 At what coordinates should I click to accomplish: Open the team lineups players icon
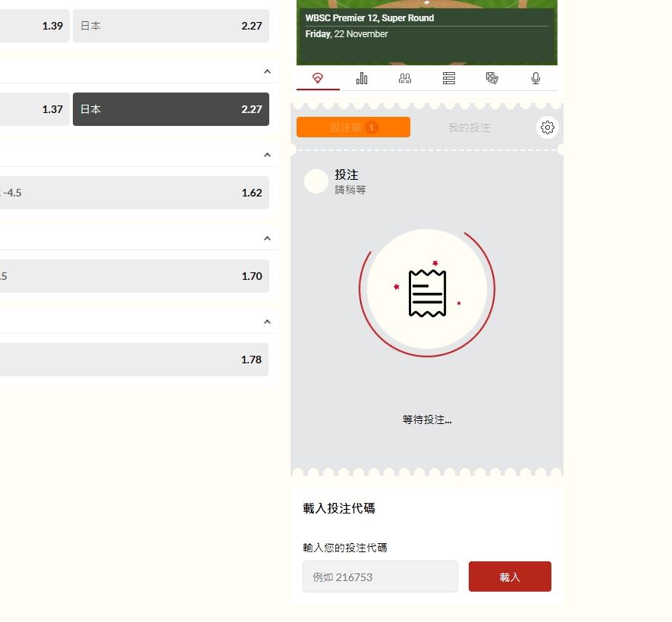coord(405,78)
